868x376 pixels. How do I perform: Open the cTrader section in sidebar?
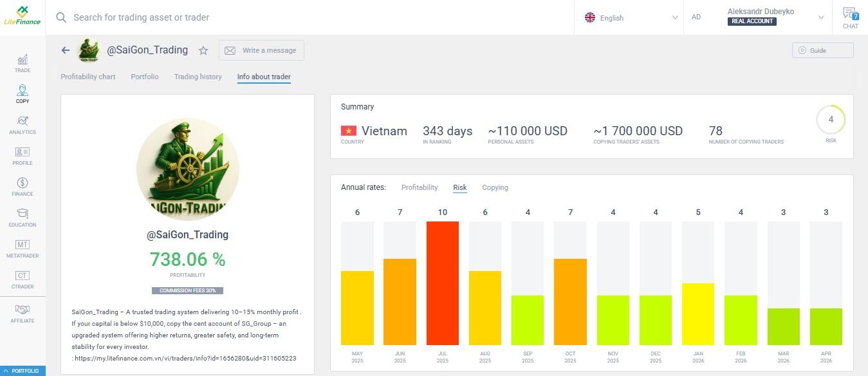pyautogui.click(x=23, y=279)
